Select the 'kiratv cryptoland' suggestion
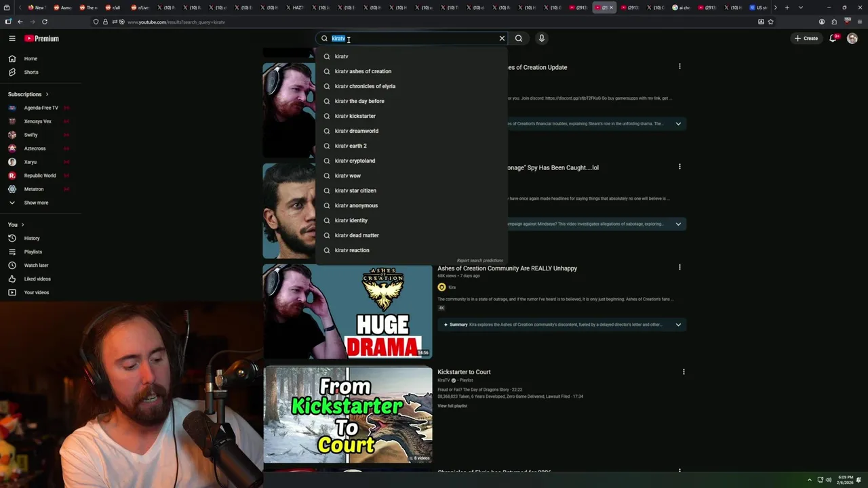 pyautogui.click(x=412, y=161)
